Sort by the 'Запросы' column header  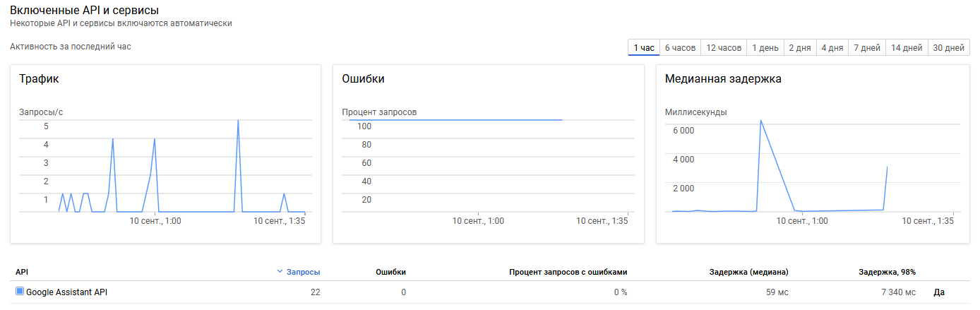303,272
